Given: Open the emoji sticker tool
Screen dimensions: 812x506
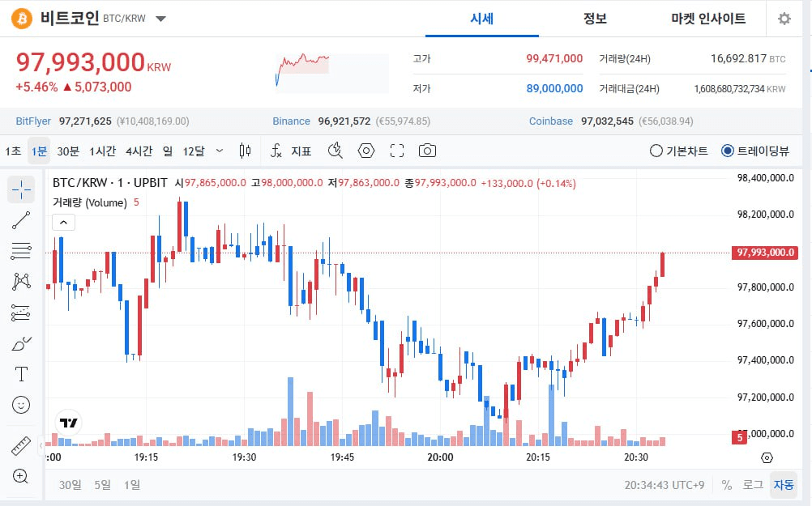Looking at the screenshot, I should coord(21,404).
